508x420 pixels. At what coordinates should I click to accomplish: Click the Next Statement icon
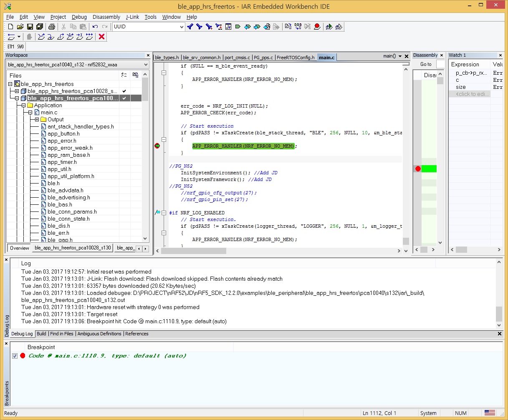tap(70, 37)
